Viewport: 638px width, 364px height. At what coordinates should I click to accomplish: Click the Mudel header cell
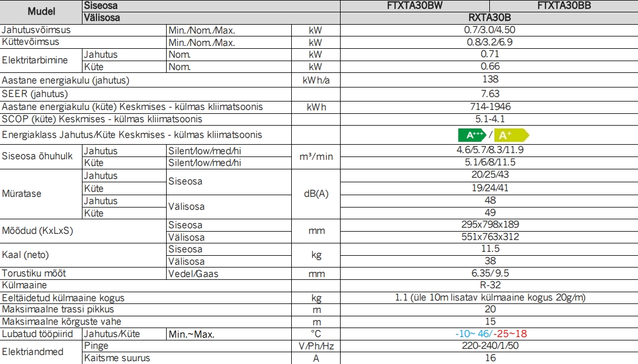tap(41, 11)
